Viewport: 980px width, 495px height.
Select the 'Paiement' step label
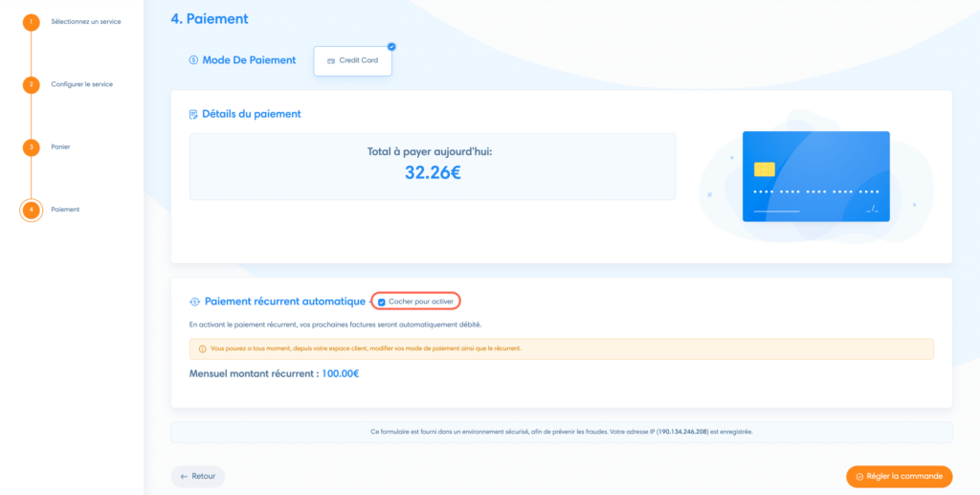coord(65,210)
